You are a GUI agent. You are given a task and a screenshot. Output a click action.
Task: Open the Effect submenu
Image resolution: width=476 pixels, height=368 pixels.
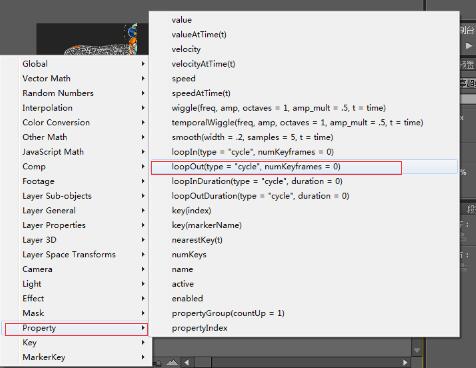coord(76,298)
